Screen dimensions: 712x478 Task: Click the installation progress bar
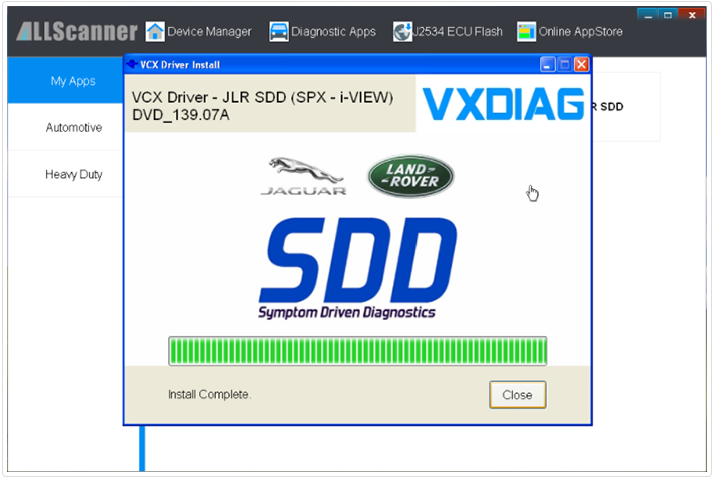click(357, 351)
